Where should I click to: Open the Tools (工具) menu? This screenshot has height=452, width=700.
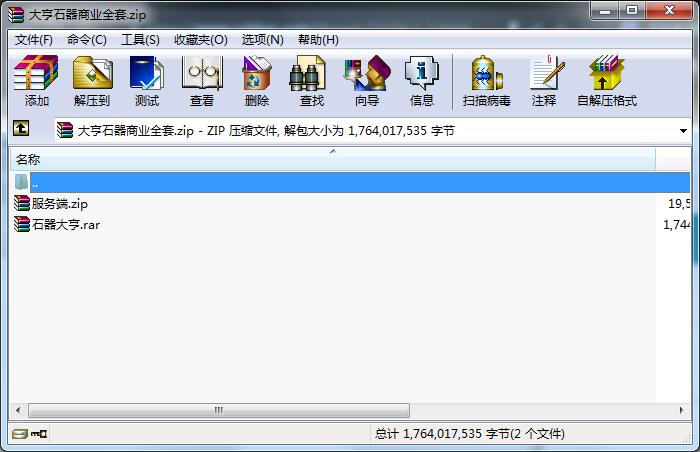[x=140, y=40]
